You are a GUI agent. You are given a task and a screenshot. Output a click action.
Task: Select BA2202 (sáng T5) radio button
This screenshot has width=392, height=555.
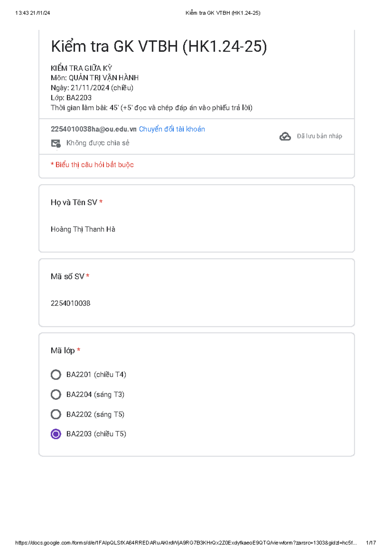56,414
